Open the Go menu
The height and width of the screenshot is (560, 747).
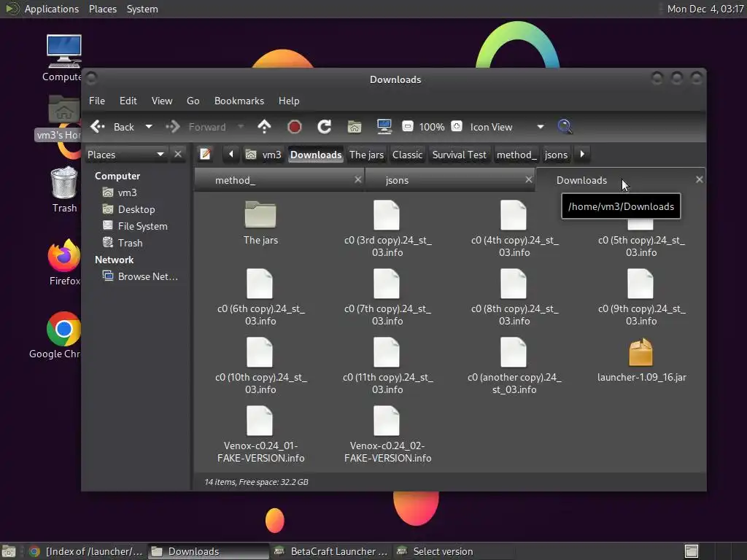(x=193, y=101)
